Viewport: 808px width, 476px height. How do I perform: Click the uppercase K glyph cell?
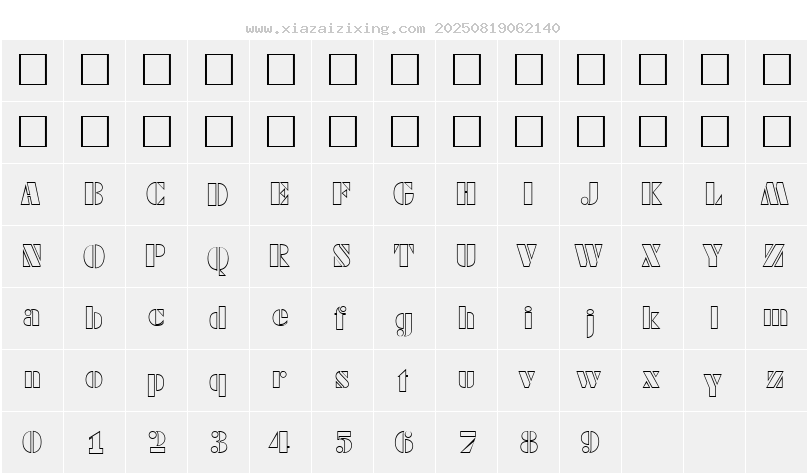pos(652,195)
